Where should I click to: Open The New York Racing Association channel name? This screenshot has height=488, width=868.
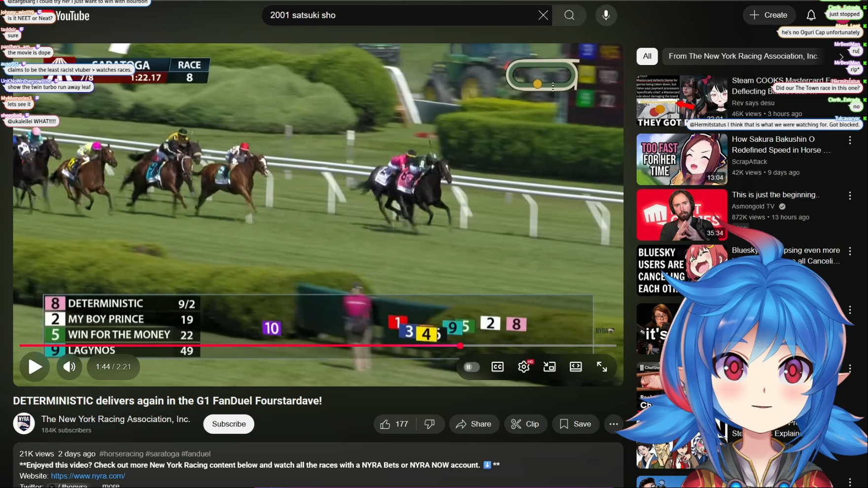(x=116, y=419)
